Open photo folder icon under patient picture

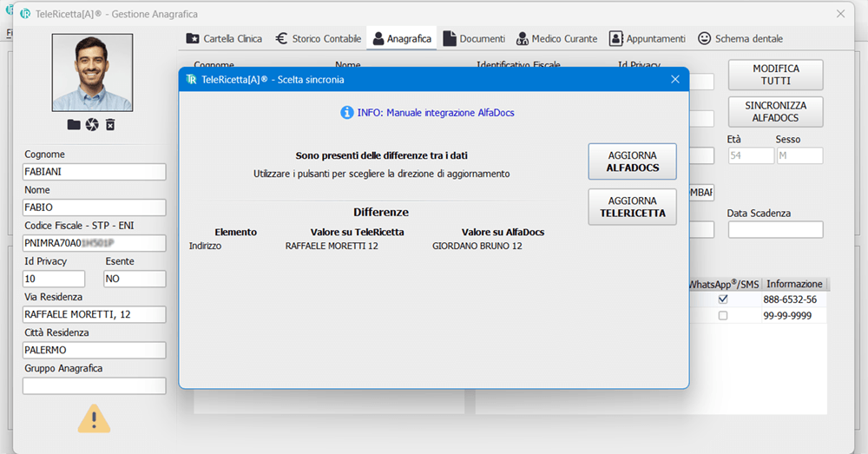tap(74, 125)
